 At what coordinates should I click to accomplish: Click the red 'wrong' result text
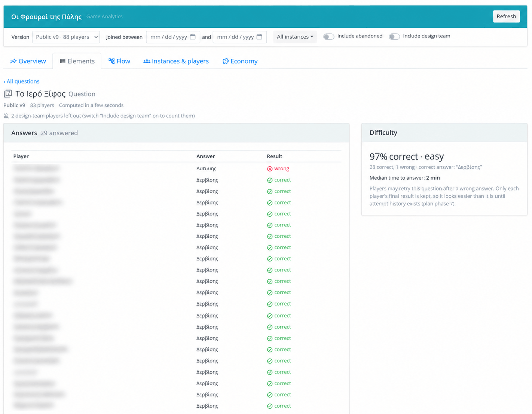[282, 168]
